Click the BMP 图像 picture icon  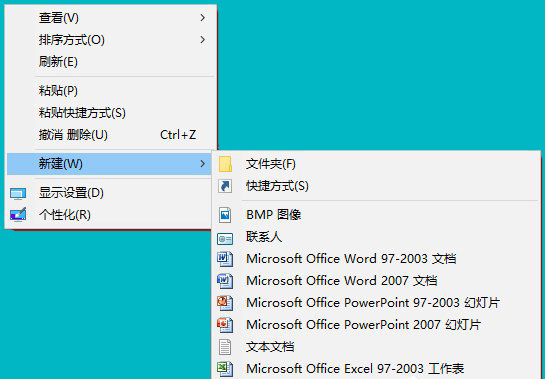(x=225, y=215)
